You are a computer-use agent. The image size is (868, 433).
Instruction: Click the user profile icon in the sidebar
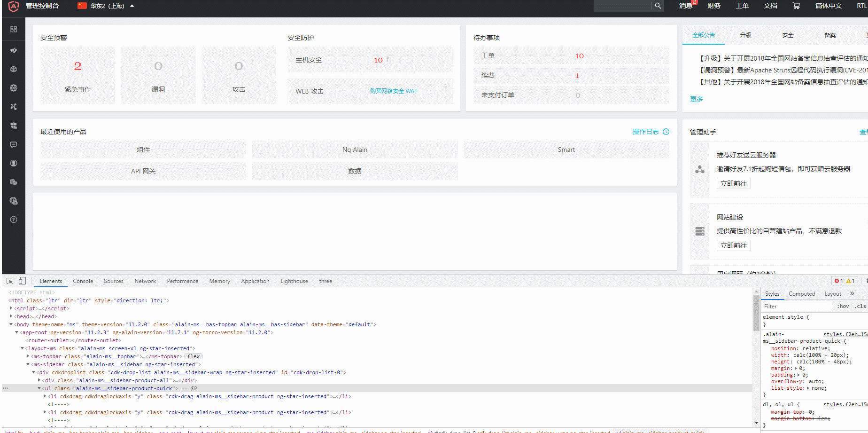point(14,163)
